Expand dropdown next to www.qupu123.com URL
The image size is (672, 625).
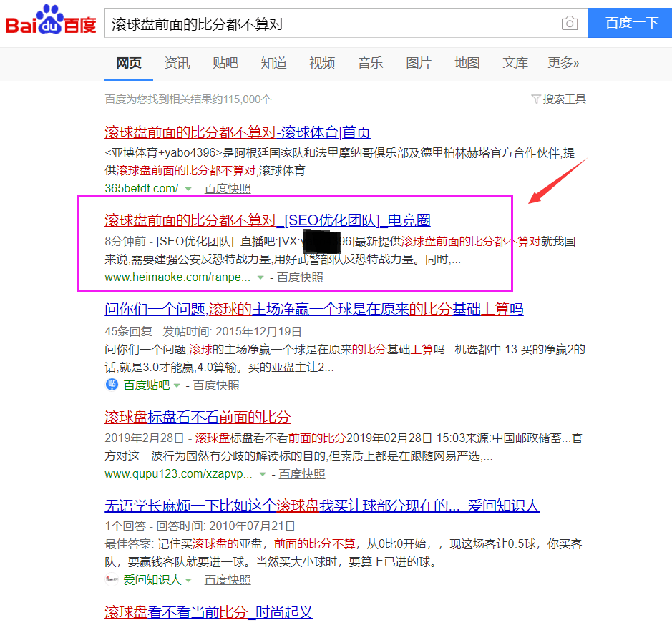(263, 474)
